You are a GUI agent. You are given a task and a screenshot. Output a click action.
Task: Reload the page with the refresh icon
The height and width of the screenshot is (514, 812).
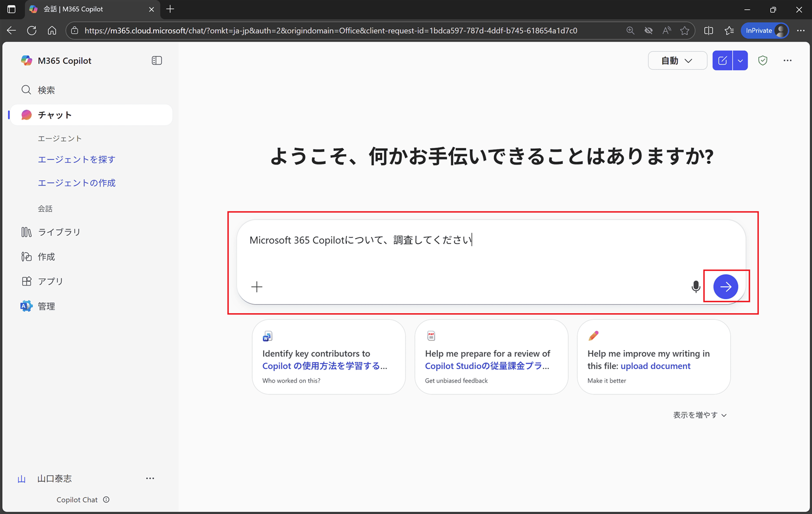(x=32, y=31)
